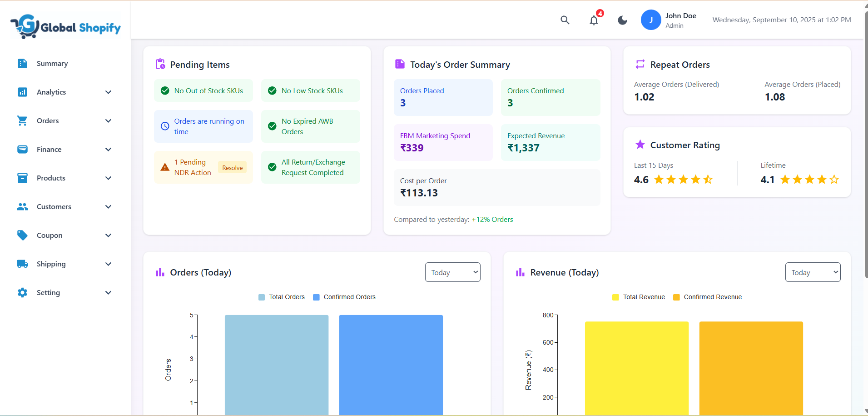868x416 pixels.
Task: Click the '+12% Orders' comparison text
Action: coord(492,219)
